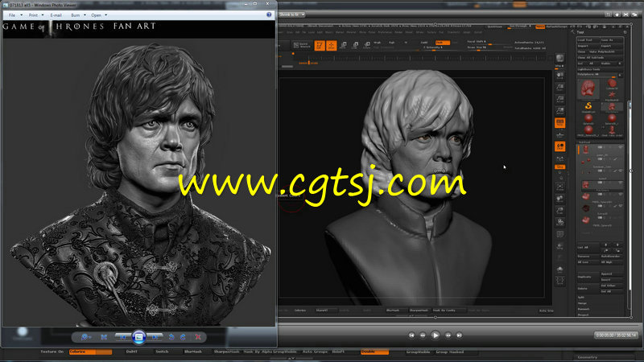Toggle eye of the selected highlighted subtool

pyautogui.click(x=620, y=183)
